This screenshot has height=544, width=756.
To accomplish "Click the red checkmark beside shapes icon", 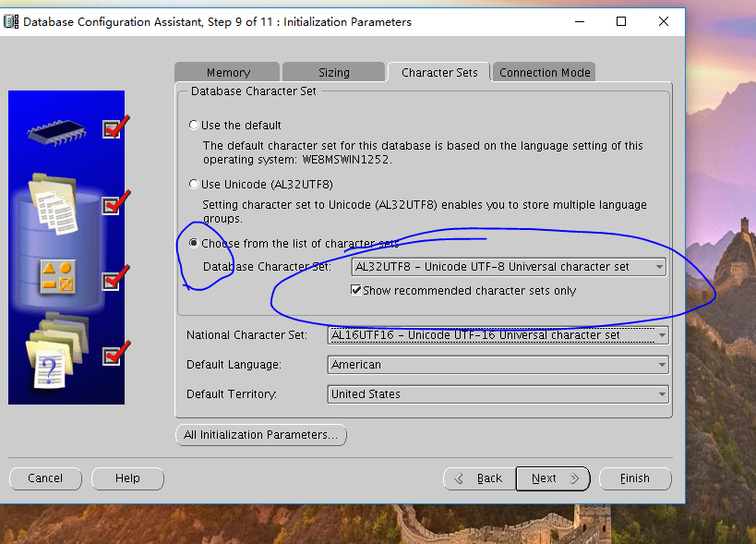I will [115, 278].
